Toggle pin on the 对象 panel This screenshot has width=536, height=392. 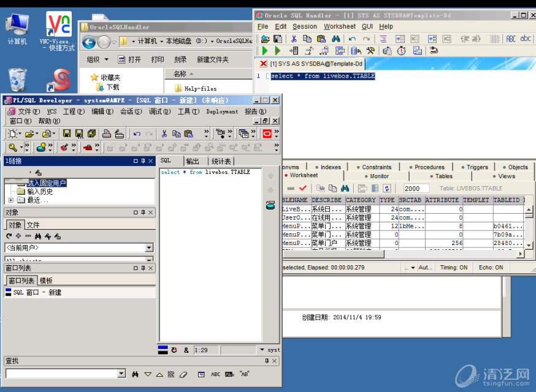[x=142, y=213]
